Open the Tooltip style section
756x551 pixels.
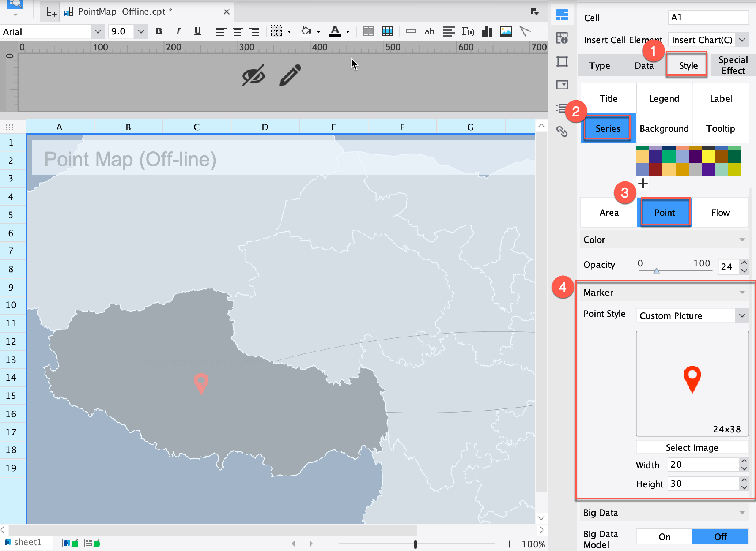pos(720,128)
